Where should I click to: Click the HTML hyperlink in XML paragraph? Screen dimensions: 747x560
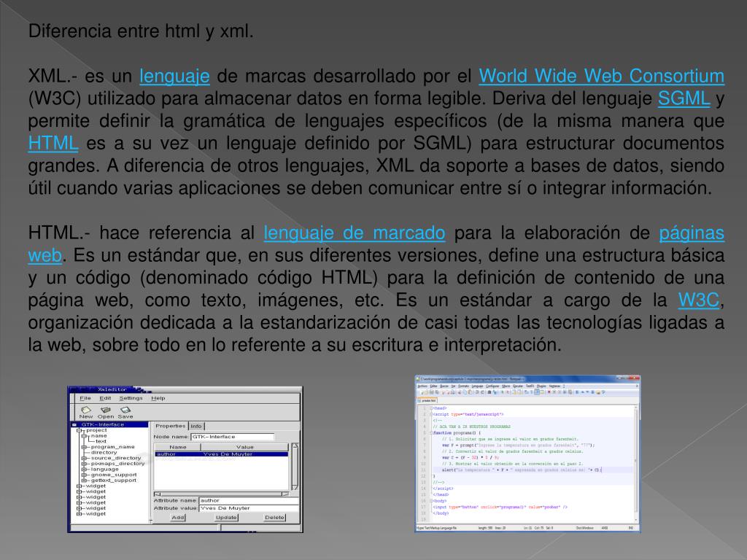[x=53, y=144]
